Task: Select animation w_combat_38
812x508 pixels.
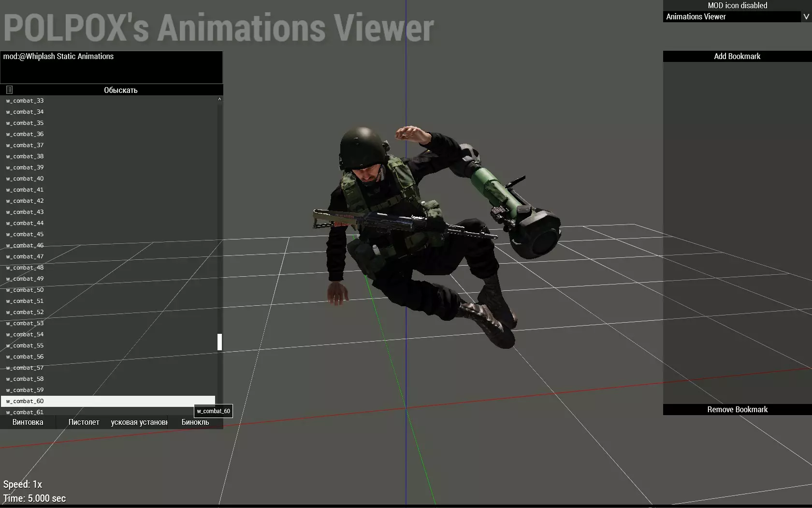Action: tap(108, 156)
